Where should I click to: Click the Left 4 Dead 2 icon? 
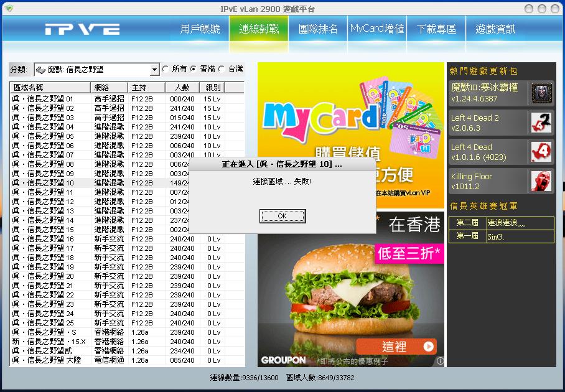(x=541, y=123)
